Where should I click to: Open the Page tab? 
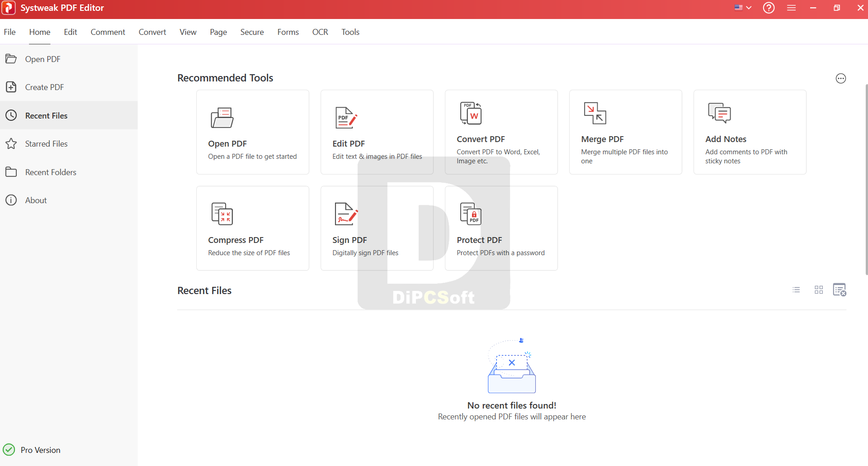click(218, 32)
